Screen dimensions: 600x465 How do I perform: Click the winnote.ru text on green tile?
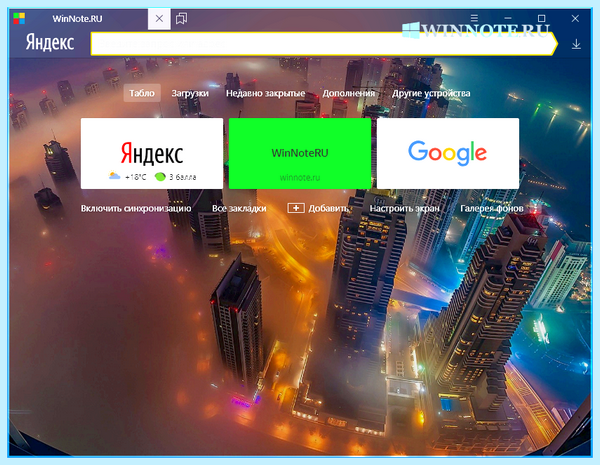pos(300,178)
